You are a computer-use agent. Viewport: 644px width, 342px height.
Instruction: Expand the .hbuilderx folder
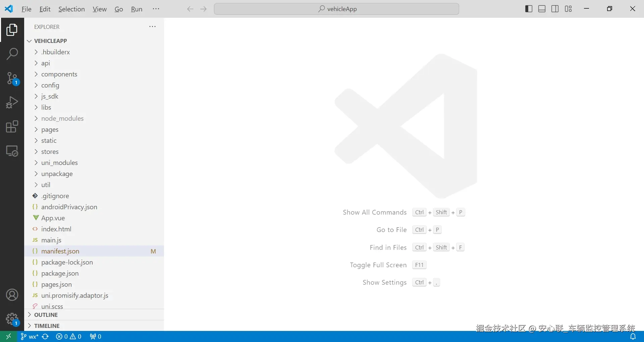coord(94,52)
